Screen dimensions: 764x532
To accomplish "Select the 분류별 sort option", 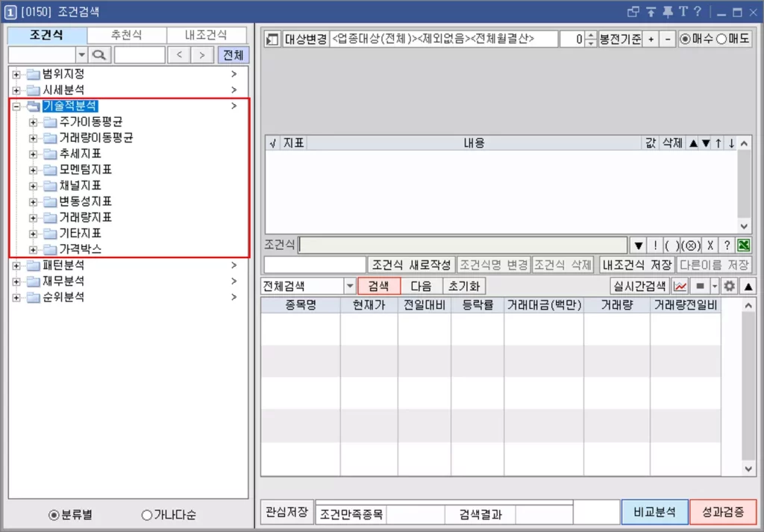I will [54, 515].
